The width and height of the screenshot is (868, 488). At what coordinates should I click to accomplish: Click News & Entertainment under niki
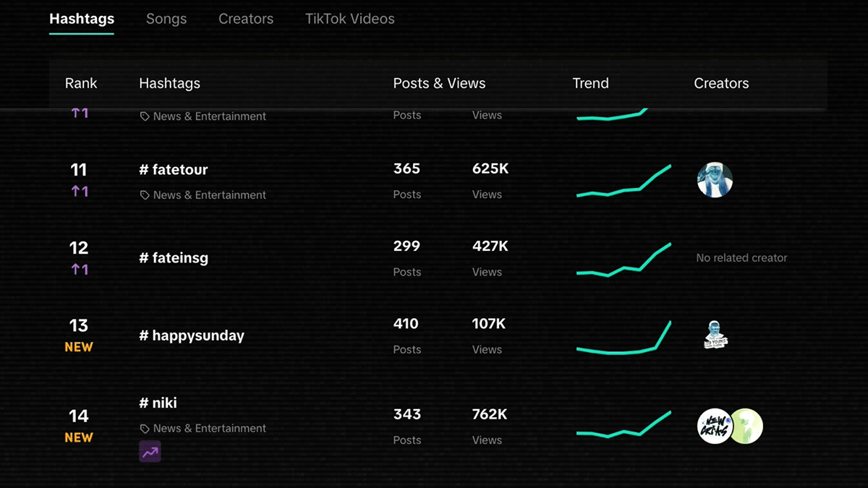point(210,429)
